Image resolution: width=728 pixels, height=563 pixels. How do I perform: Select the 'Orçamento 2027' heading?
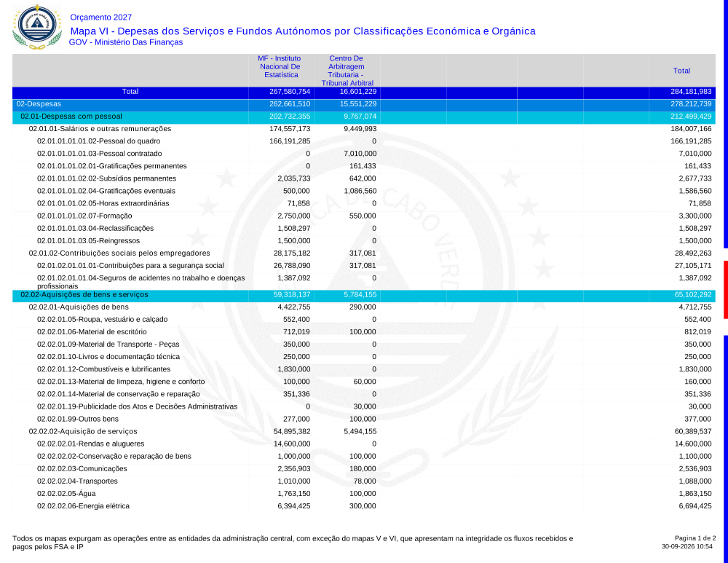click(100, 17)
